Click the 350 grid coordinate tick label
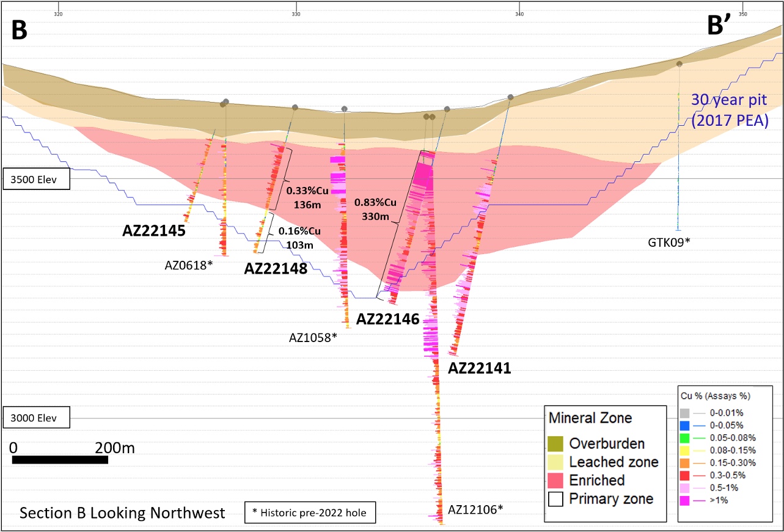This screenshot has height=532, width=784. click(743, 13)
